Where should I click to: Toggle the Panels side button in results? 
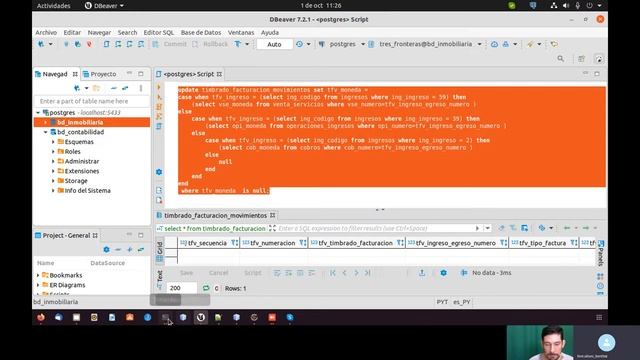click(x=600, y=253)
